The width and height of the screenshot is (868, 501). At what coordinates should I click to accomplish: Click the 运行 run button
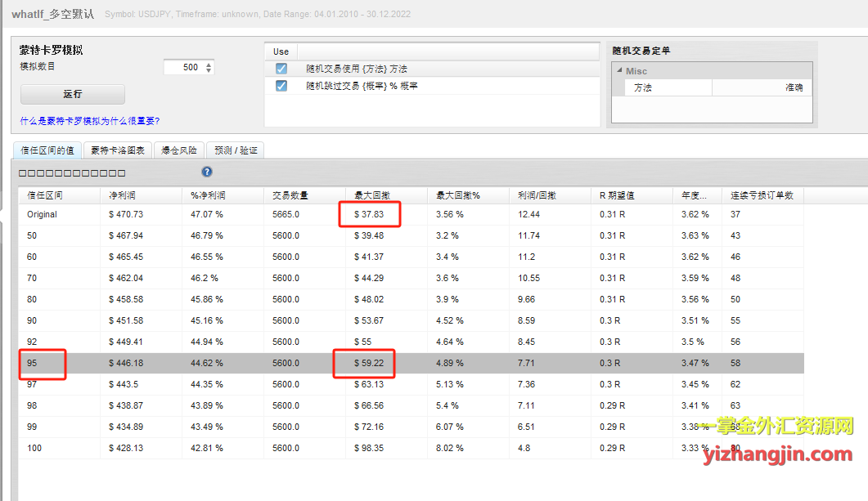pyautogui.click(x=73, y=94)
